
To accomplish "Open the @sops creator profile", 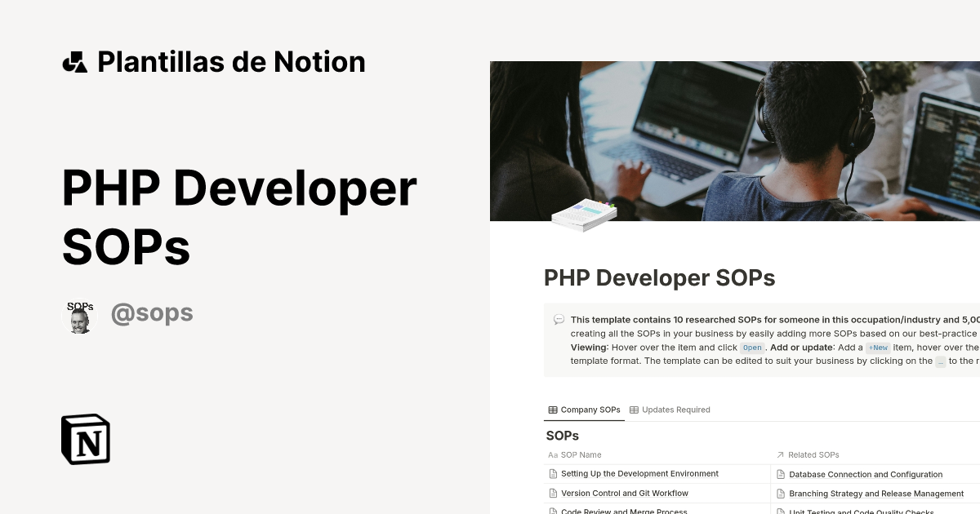I will [152, 312].
